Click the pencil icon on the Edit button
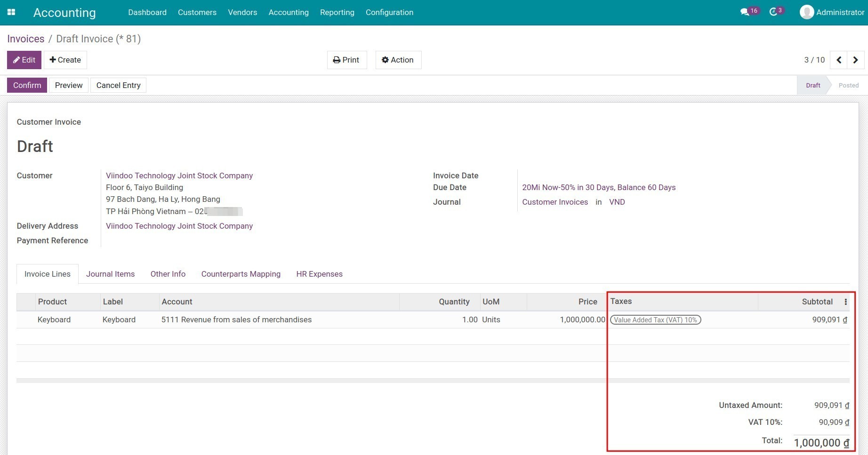868x455 pixels. click(x=17, y=60)
